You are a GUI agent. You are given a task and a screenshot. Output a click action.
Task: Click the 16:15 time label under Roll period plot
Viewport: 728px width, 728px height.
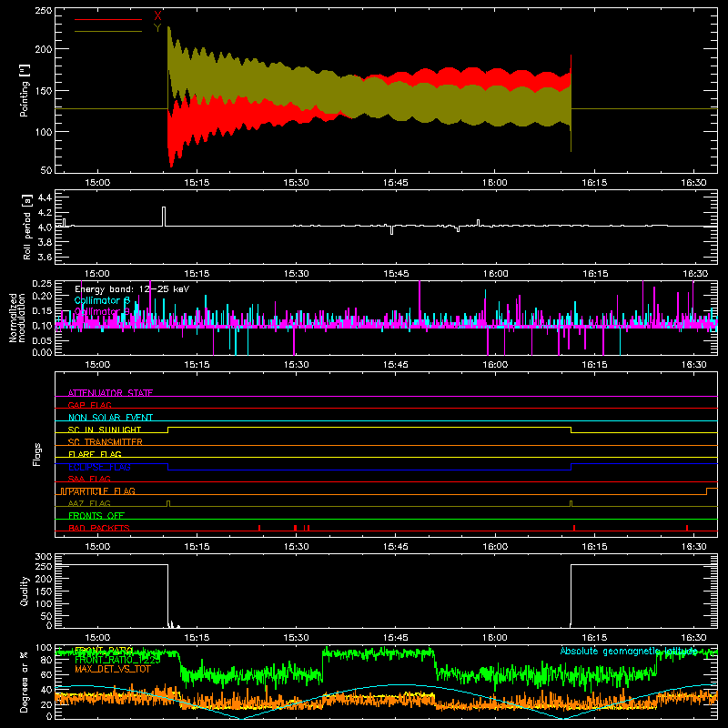pos(595,274)
